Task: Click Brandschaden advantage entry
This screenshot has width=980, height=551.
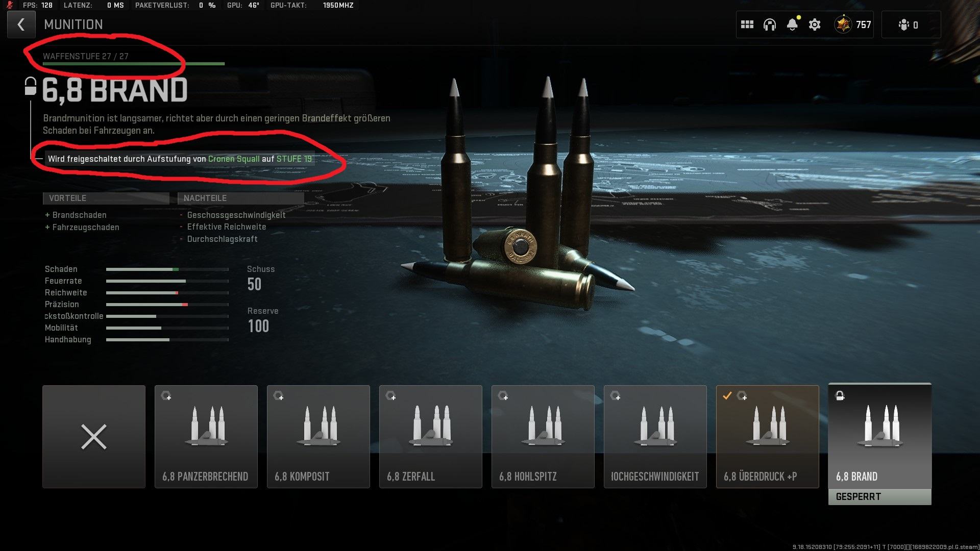Action: pos(76,215)
